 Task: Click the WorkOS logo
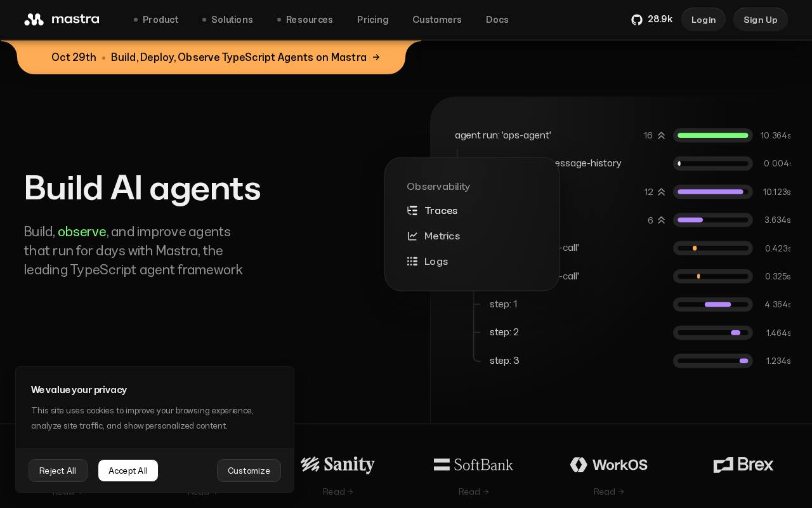tap(608, 465)
